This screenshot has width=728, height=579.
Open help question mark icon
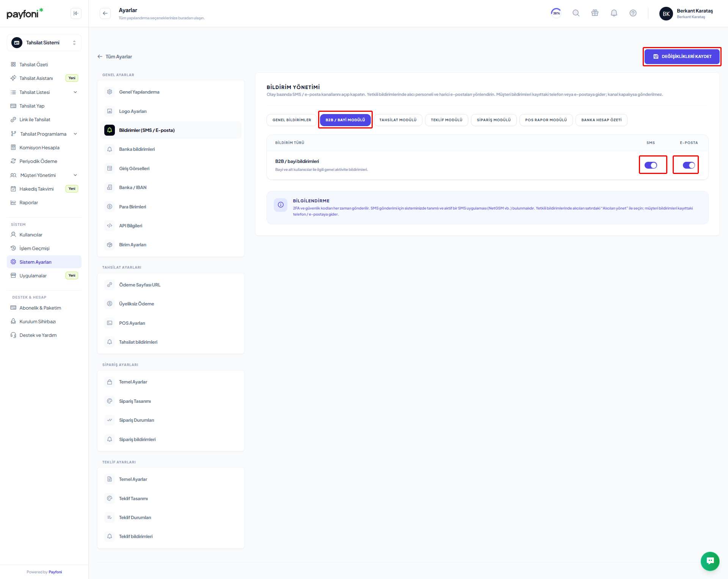(633, 13)
